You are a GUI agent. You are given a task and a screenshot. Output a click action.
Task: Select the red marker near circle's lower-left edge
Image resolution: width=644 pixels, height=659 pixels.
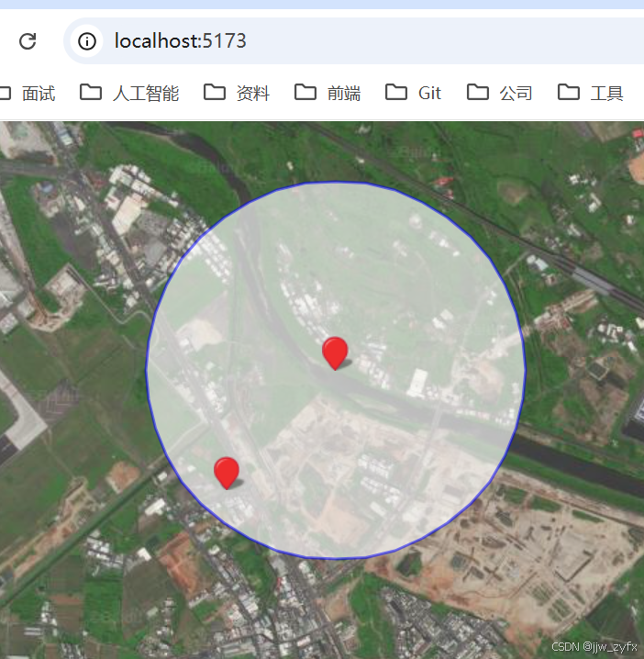[227, 473]
